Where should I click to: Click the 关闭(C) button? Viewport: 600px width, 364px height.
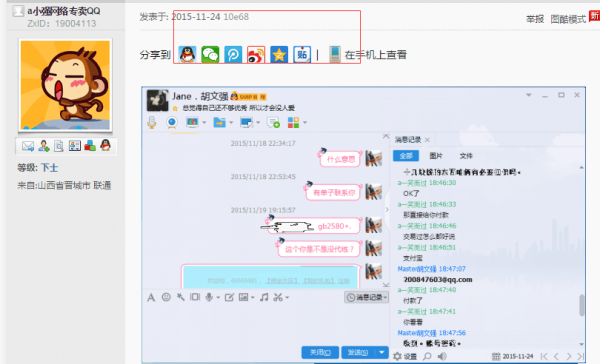(x=320, y=352)
